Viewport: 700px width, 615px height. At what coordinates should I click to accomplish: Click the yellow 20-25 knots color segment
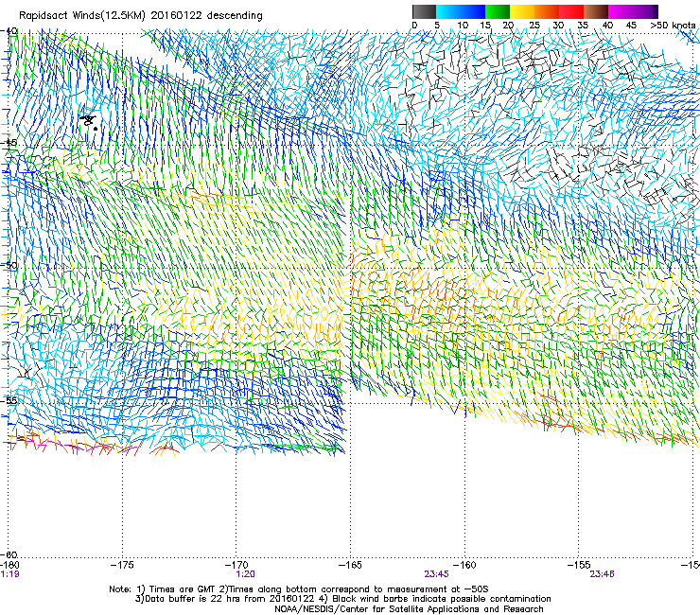click(522, 11)
